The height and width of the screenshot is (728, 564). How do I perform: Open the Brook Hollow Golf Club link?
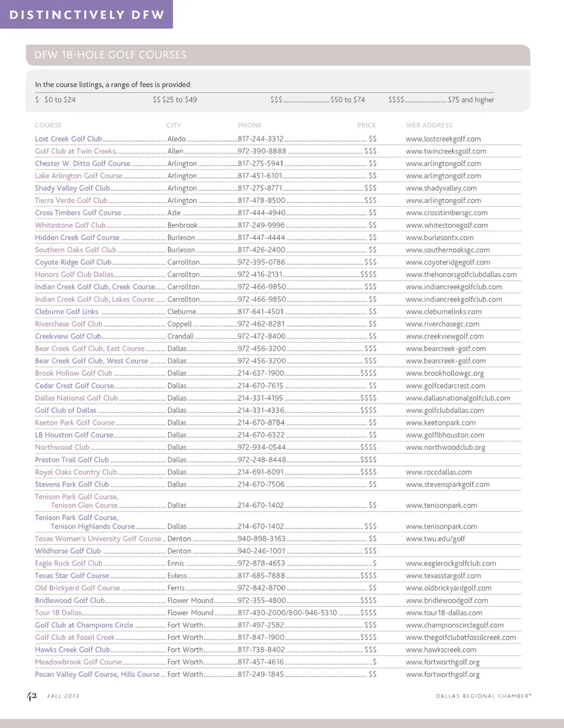(73, 373)
